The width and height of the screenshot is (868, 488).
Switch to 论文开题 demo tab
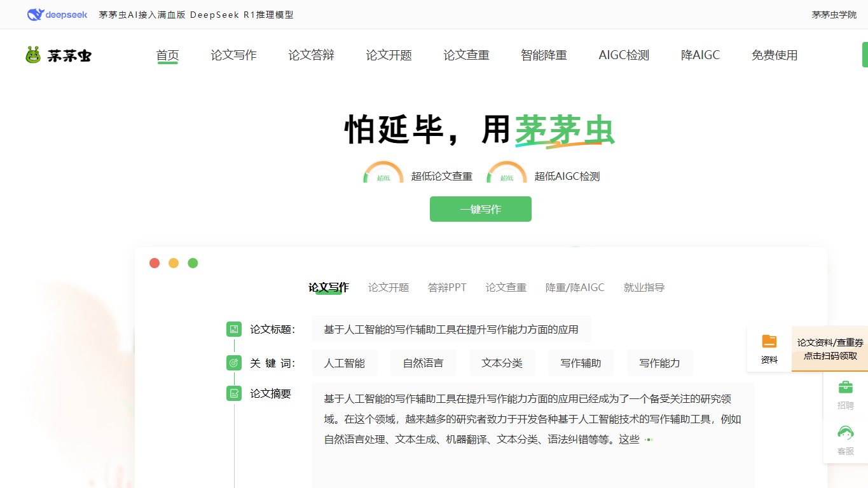pos(389,288)
